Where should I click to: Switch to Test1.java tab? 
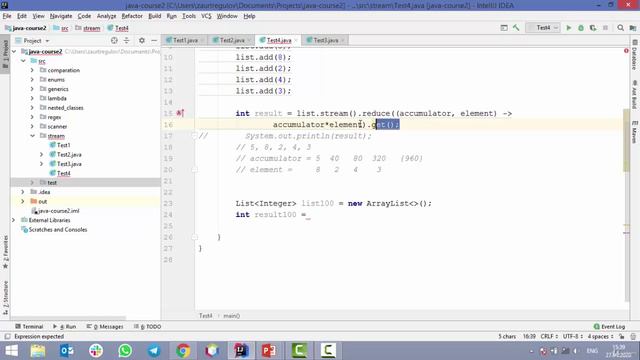(185, 40)
